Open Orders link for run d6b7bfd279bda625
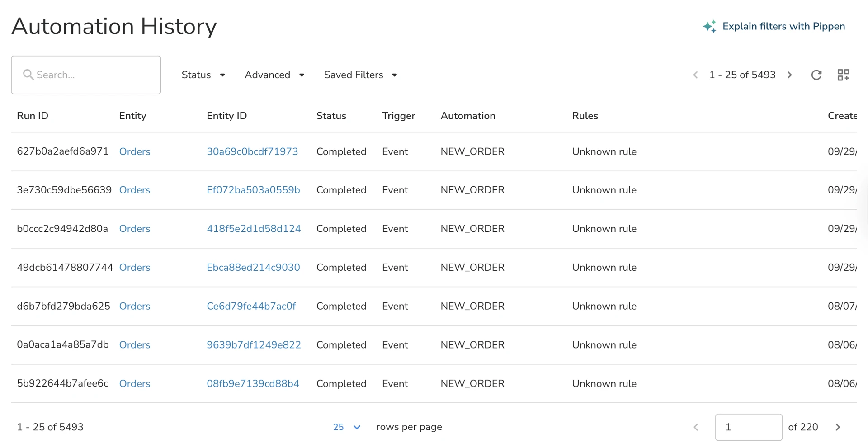 (x=135, y=306)
